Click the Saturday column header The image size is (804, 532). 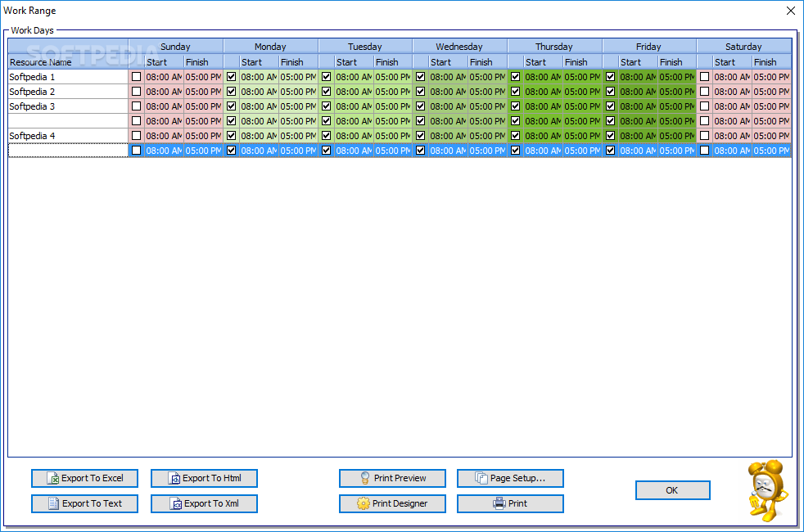[x=744, y=46]
